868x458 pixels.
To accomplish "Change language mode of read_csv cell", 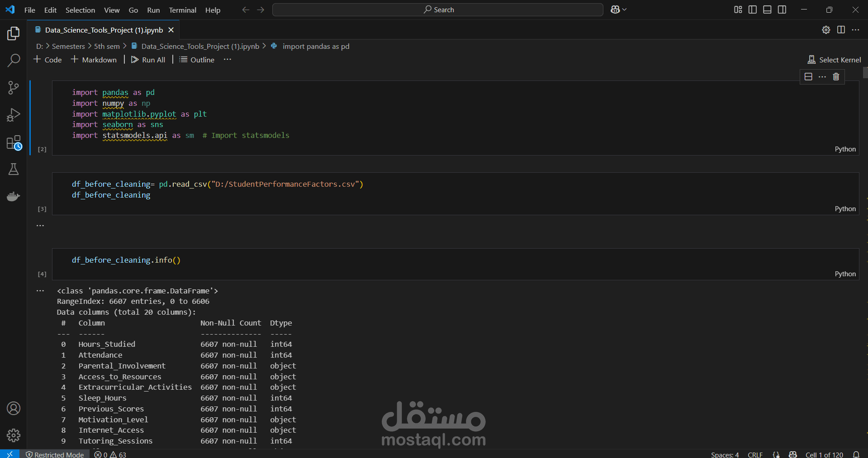I will point(845,209).
